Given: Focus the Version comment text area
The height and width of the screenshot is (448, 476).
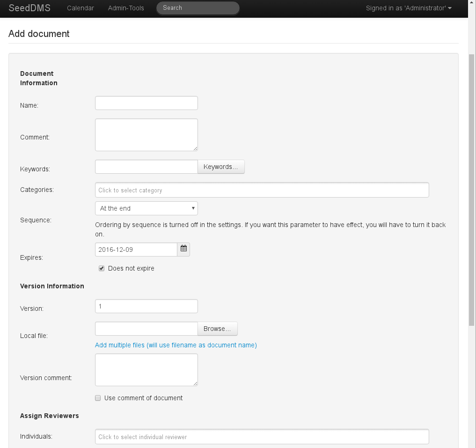Looking at the screenshot, I should pos(146,370).
